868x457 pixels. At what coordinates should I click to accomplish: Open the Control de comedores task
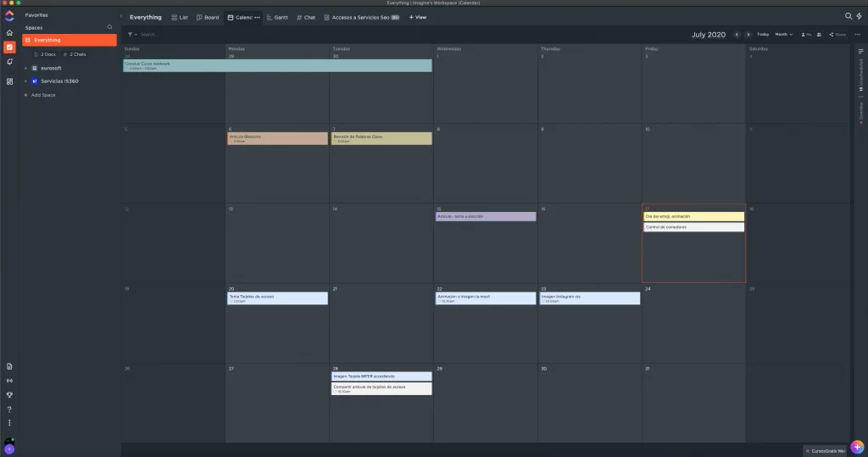pyautogui.click(x=693, y=227)
